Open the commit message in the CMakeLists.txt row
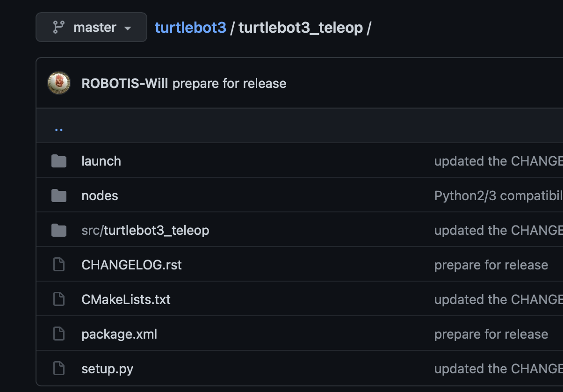The image size is (563, 392). point(498,299)
